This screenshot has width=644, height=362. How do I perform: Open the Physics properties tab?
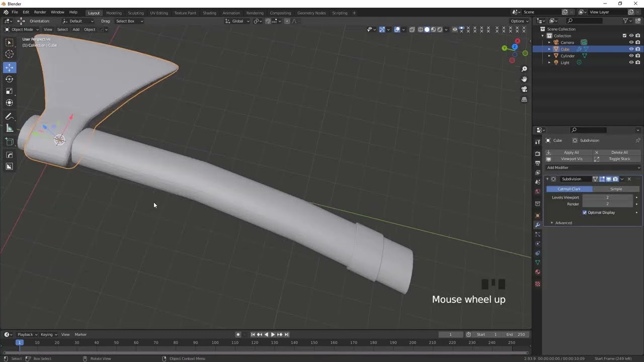point(537,244)
